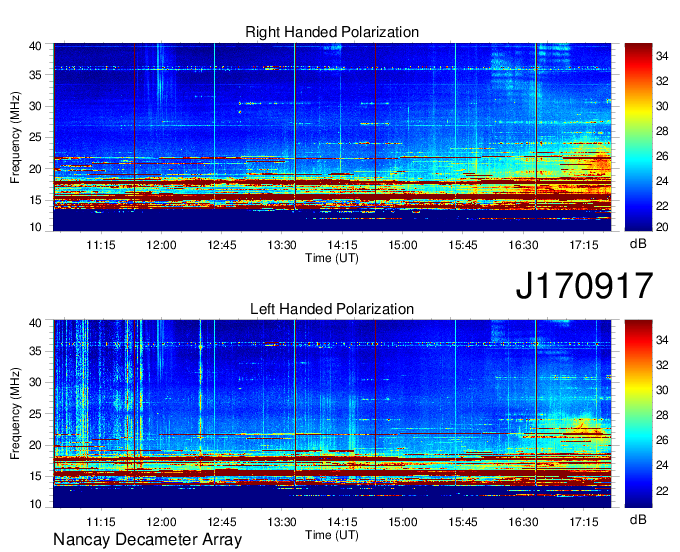Click the 12:00 tick label under the bottom plot

tap(161, 522)
